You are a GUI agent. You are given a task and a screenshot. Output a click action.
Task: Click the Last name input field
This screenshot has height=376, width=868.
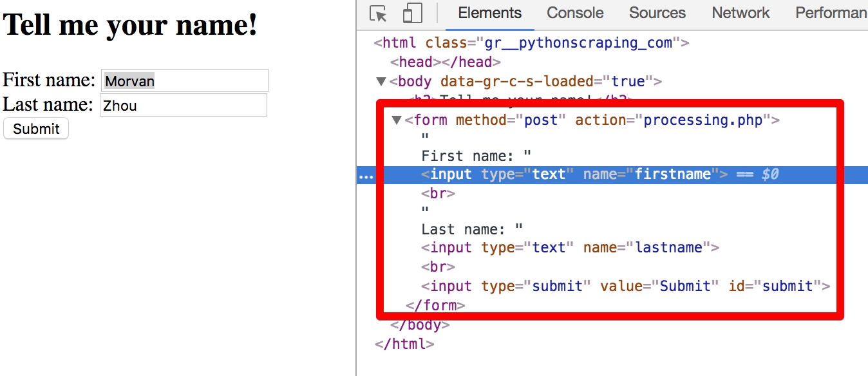coord(183,106)
